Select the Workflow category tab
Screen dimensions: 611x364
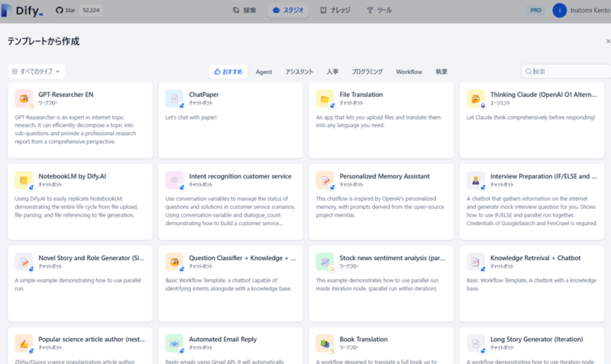(x=409, y=72)
